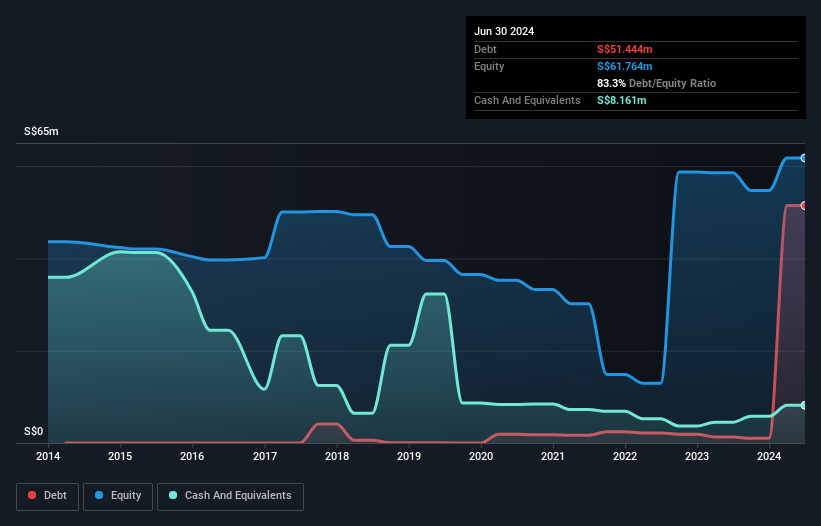This screenshot has width=821, height=526.
Task: Click the 2023 x-axis label
Action: point(697,456)
